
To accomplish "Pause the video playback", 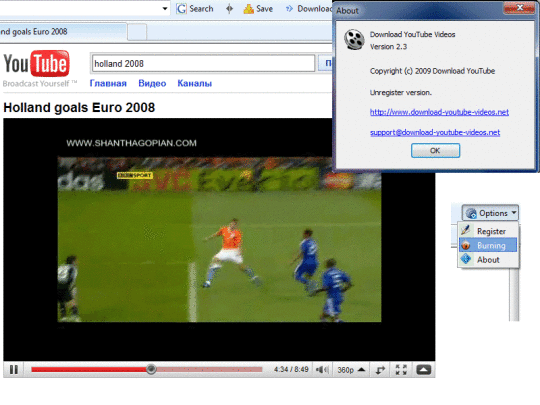I will [x=14, y=370].
